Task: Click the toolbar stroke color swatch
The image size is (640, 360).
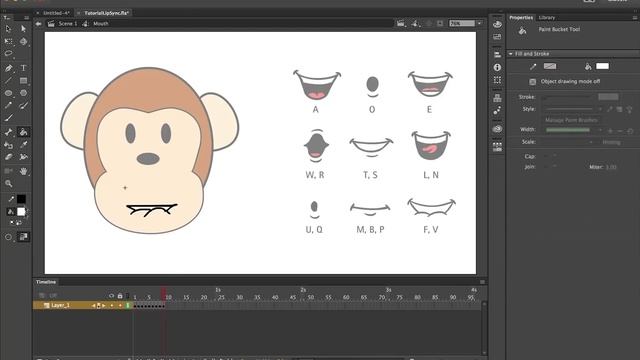Action: click(x=21, y=199)
